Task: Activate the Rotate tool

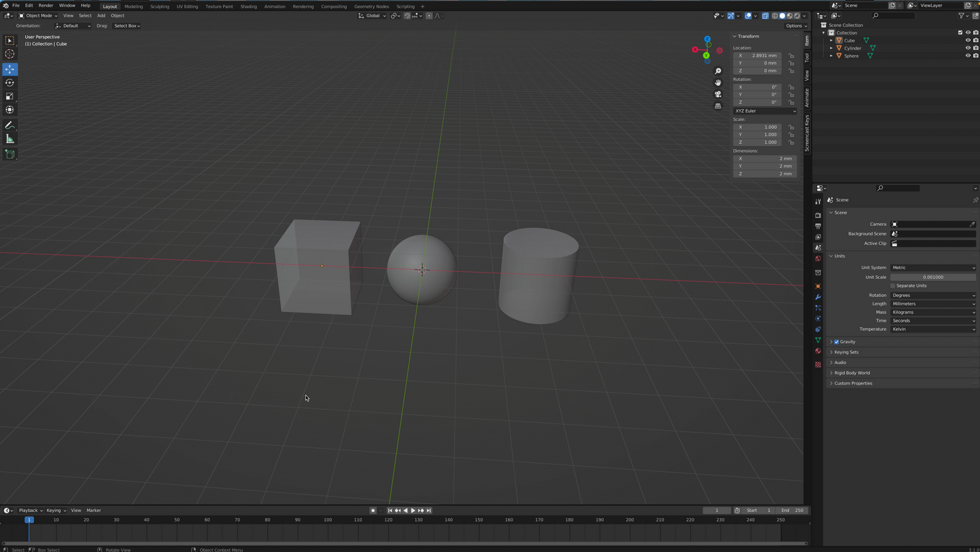Action: (9, 83)
